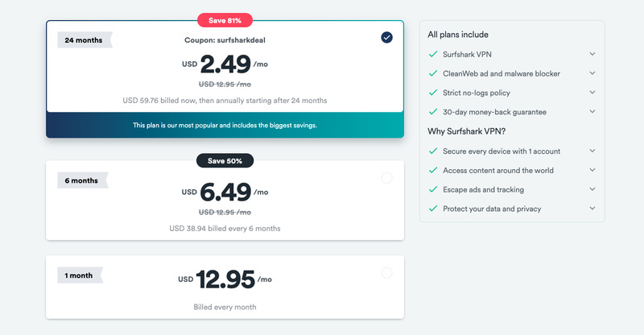Click the checkmark beside Strict no-logs policy
Image resolution: width=644 pixels, height=335 pixels.
(433, 93)
